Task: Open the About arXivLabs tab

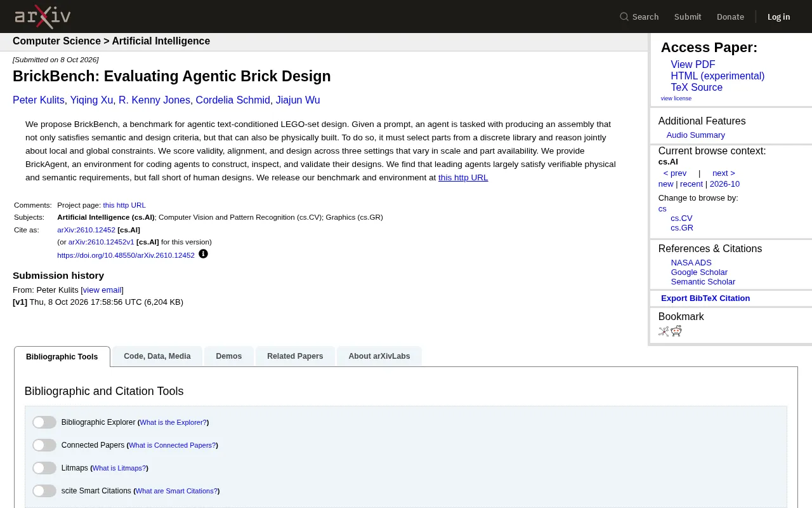Action: 379,356
